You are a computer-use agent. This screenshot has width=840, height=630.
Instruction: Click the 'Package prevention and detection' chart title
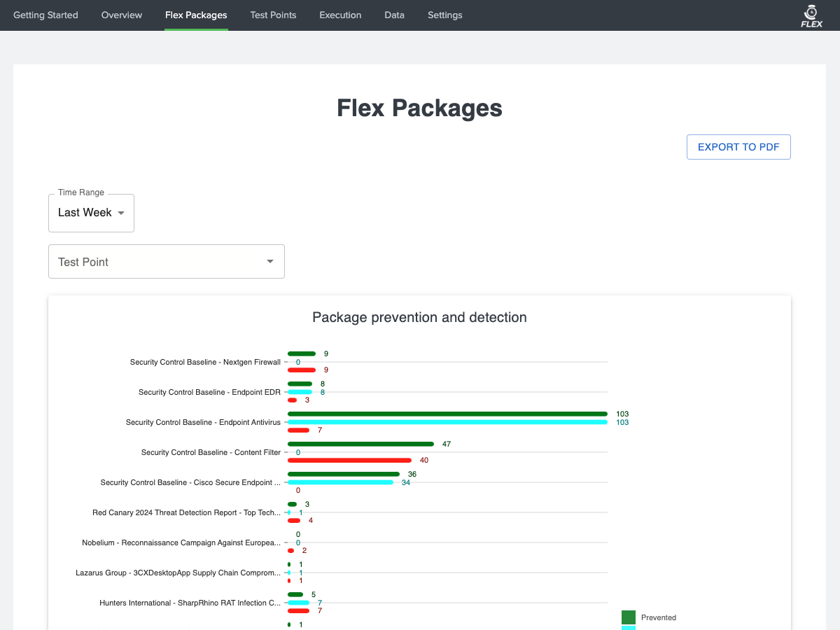(419, 317)
